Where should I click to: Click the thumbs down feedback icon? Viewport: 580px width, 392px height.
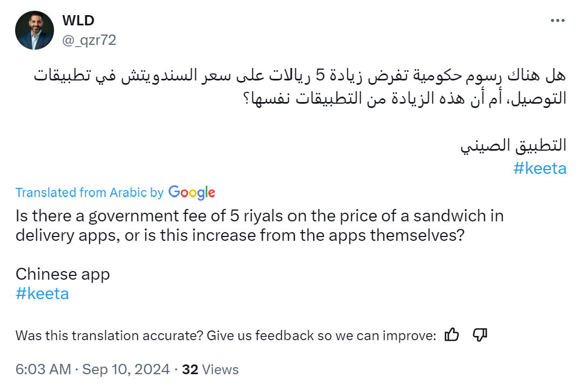480,335
